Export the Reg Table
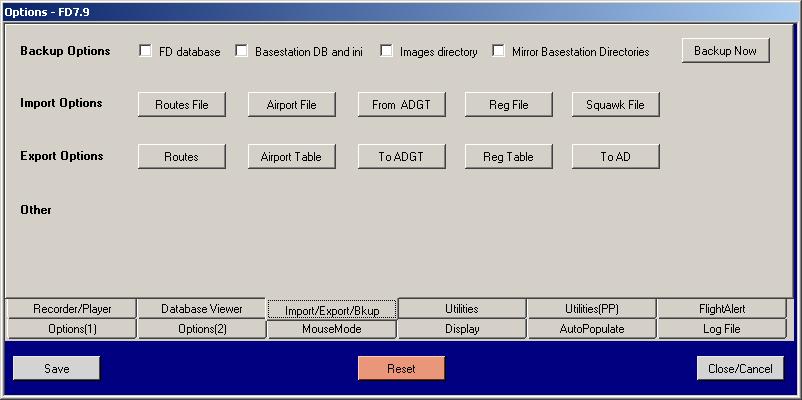802x400 pixels. click(508, 157)
